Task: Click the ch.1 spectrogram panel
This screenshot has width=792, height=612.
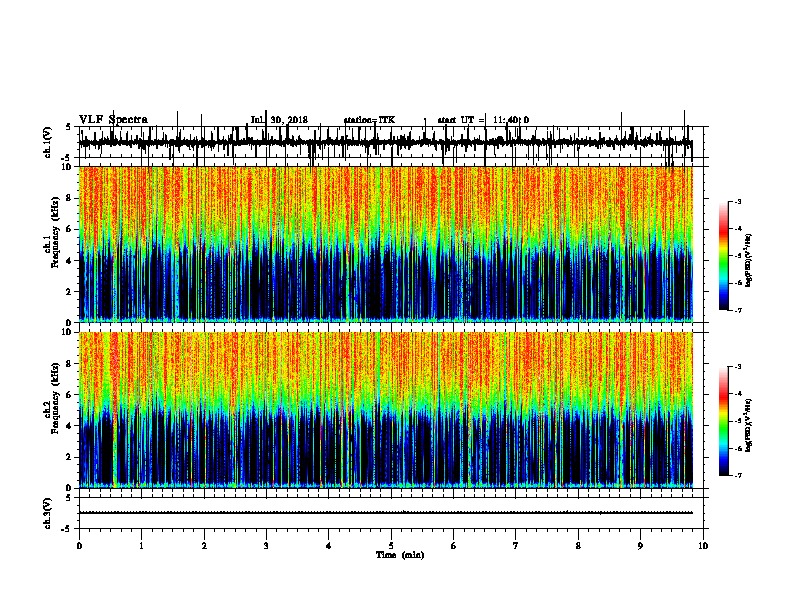Action: 386,244
